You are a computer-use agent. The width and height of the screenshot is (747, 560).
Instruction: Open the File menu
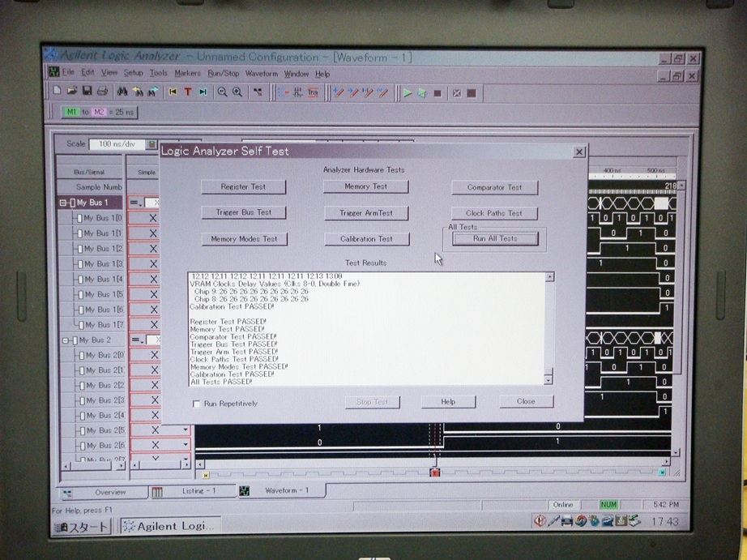click(x=68, y=72)
